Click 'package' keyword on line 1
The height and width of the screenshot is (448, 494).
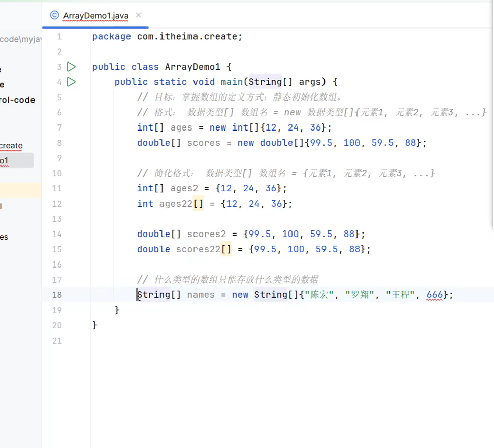click(x=111, y=36)
